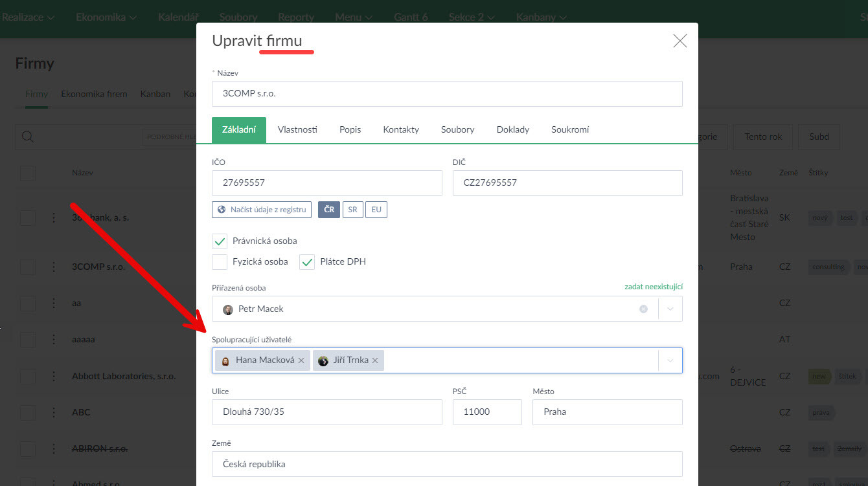Enable the Fyzická osoba checkbox

coord(220,262)
